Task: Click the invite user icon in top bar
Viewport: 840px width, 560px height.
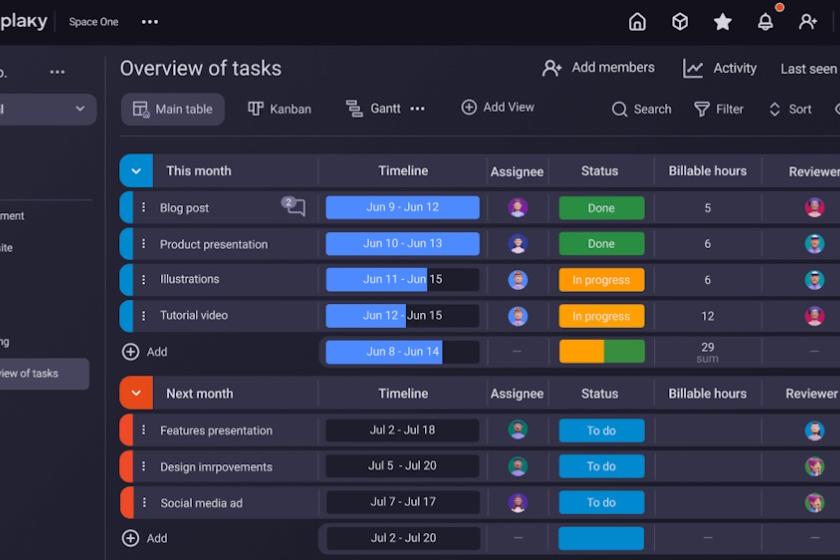Action: (x=808, y=22)
